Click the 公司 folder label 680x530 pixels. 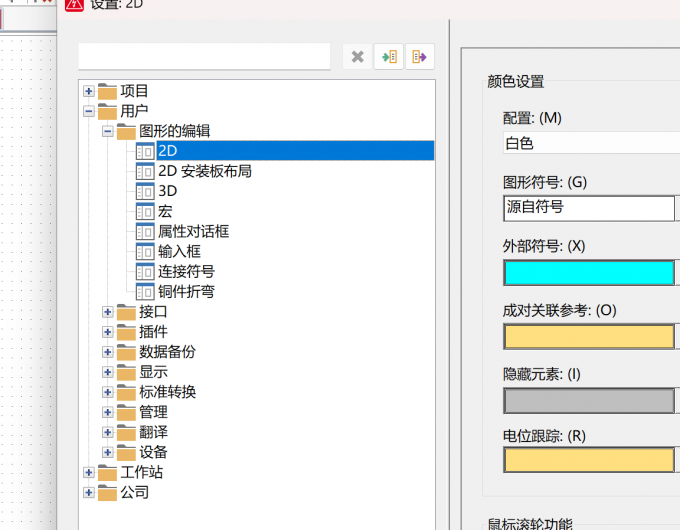[134, 492]
